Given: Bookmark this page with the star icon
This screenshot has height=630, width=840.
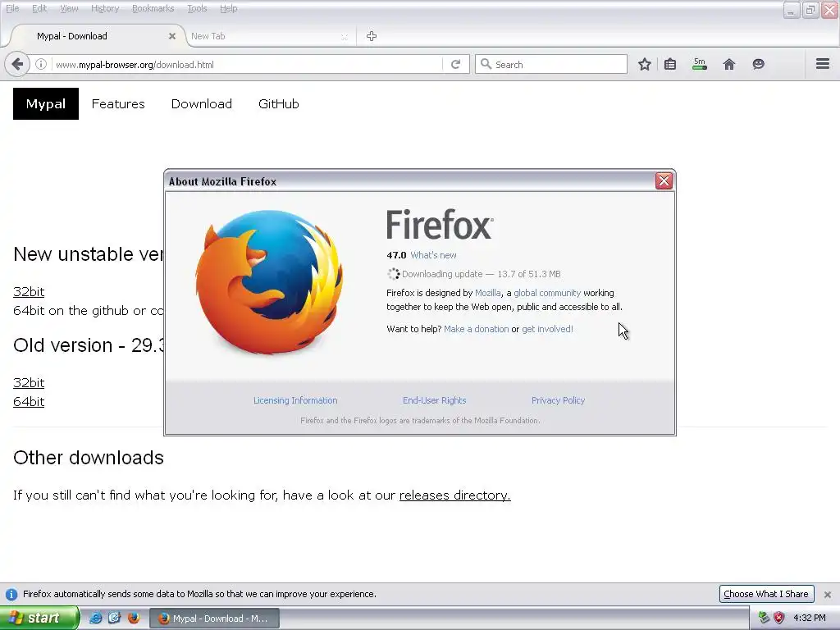Looking at the screenshot, I should (x=645, y=64).
